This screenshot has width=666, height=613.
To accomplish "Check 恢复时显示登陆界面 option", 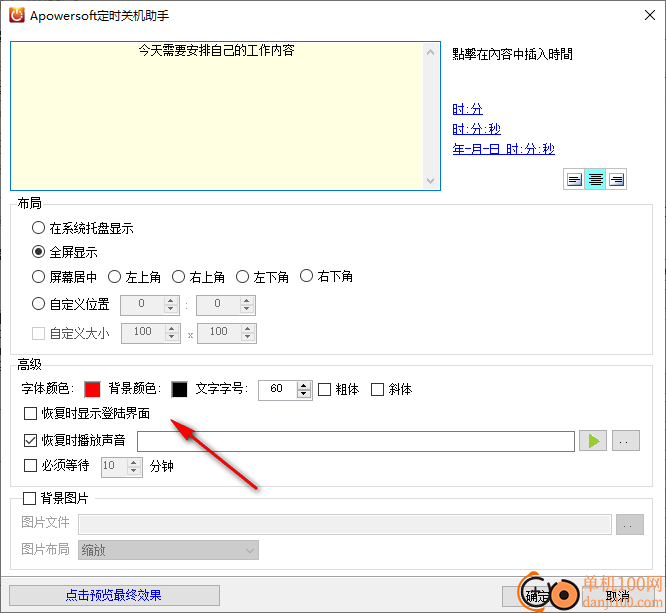I will coord(31,413).
